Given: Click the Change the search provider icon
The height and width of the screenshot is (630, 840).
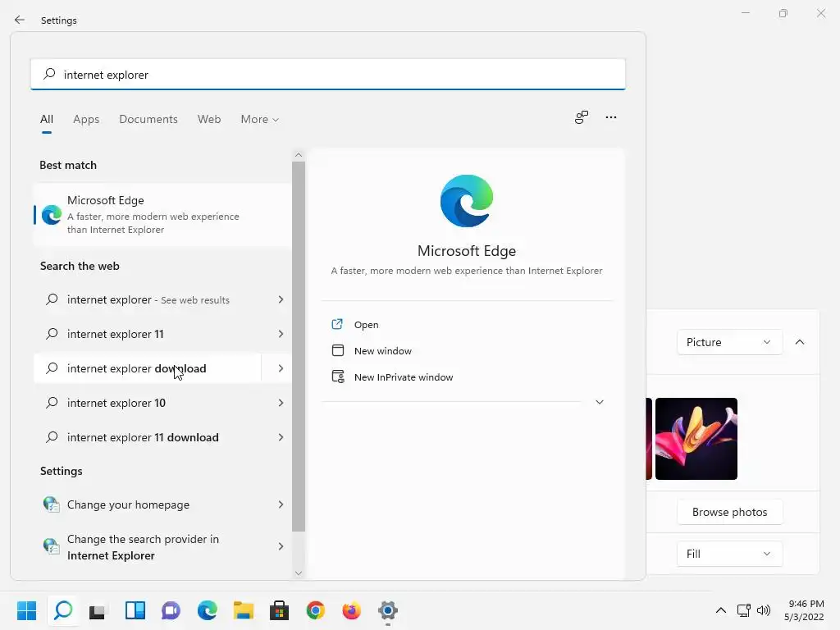Looking at the screenshot, I should click(51, 546).
